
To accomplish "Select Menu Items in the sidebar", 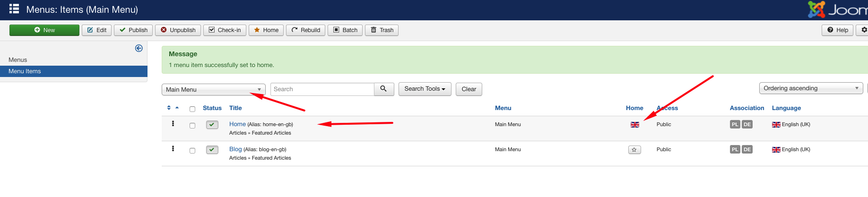I will [x=74, y=71].
